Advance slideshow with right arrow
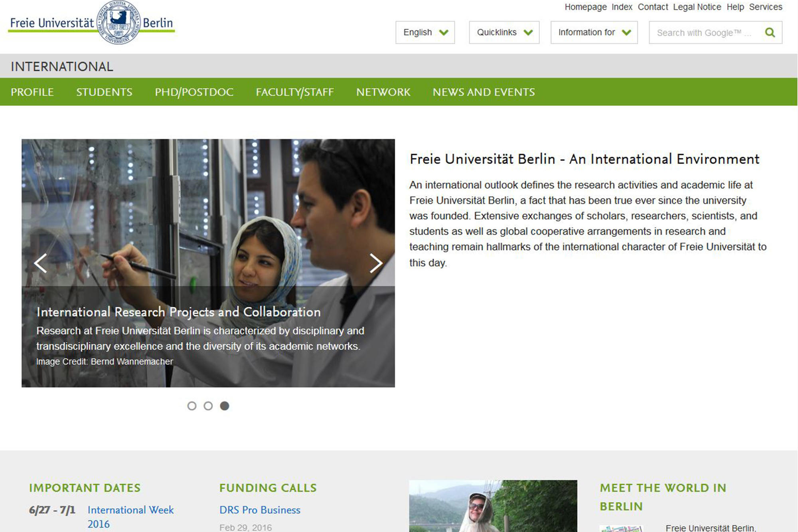798x532 pixels. tap(375, 263)
